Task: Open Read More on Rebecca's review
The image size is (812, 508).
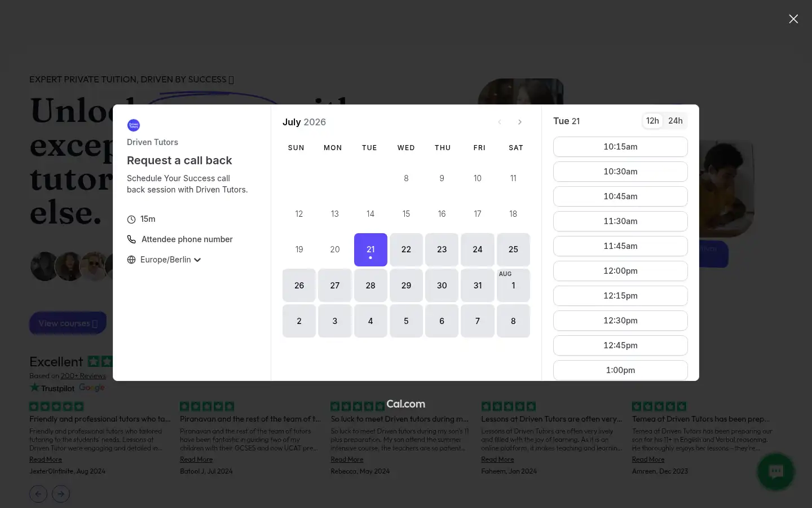Action: (x=347, y=459)
